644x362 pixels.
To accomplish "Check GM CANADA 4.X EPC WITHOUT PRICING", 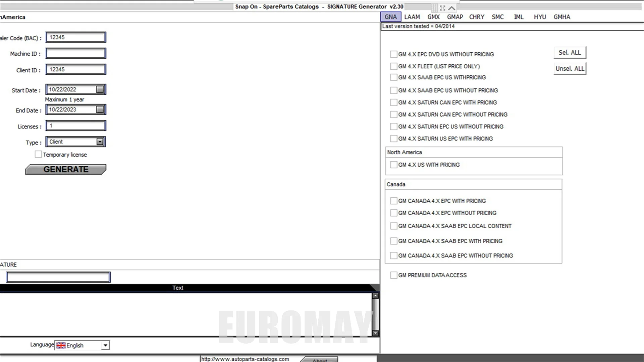I will pyautogui.click(x=394, y=213).
